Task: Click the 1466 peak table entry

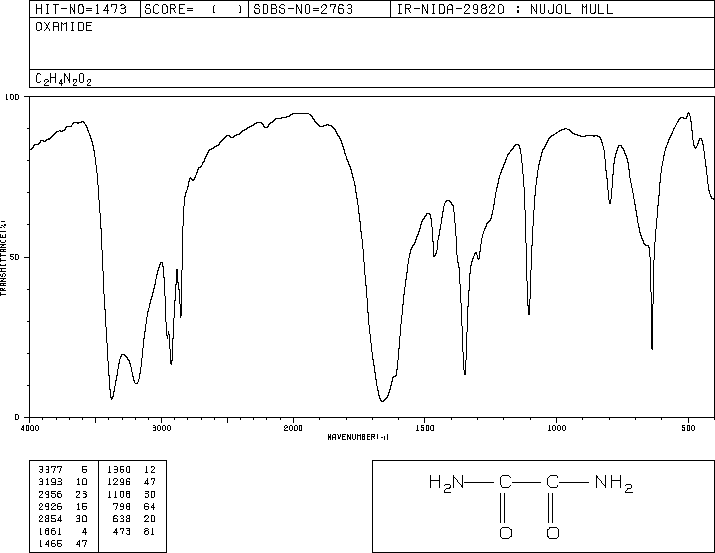Action: tap(63, 544)
